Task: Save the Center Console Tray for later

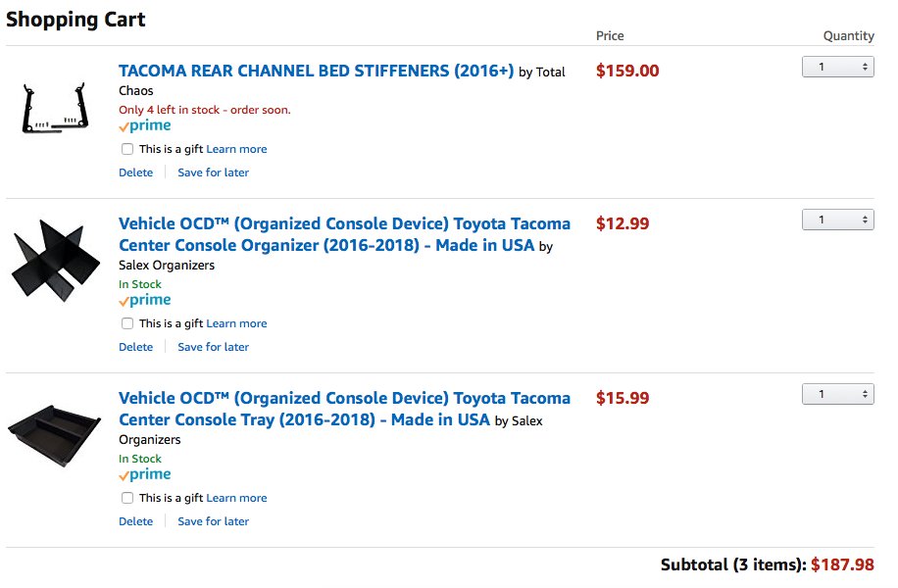Action: (213, 521)
